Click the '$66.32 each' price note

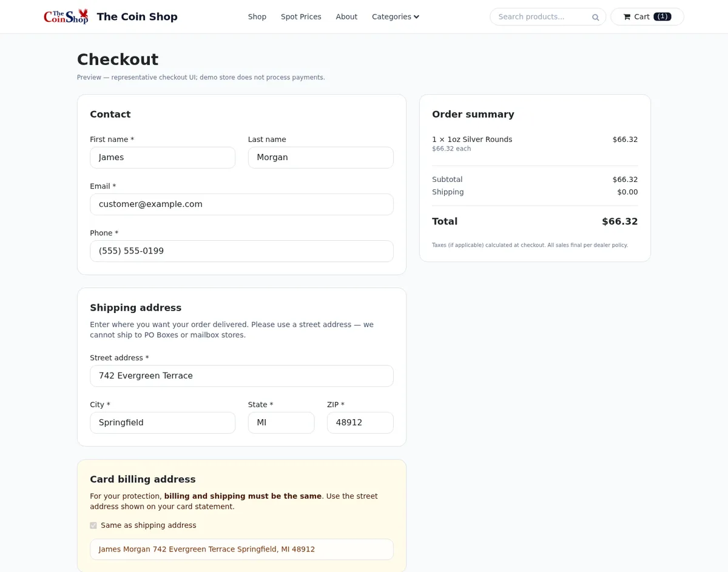point(451,149)
